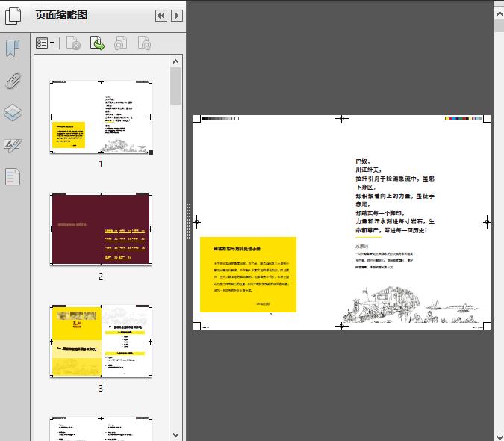
Task: Open the Page Thumbnails panel icon
Action: pos(13,16)
